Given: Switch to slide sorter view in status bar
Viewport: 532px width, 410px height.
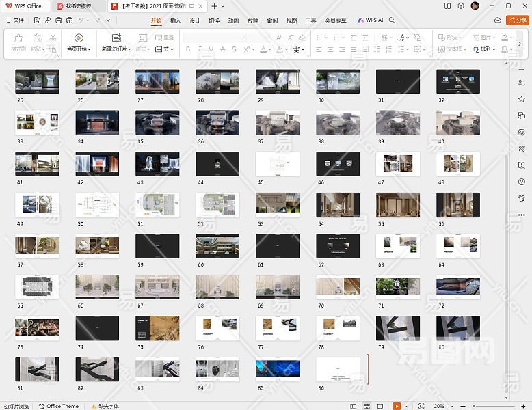Looking at the screenshot, I should [x=367, y=406].
